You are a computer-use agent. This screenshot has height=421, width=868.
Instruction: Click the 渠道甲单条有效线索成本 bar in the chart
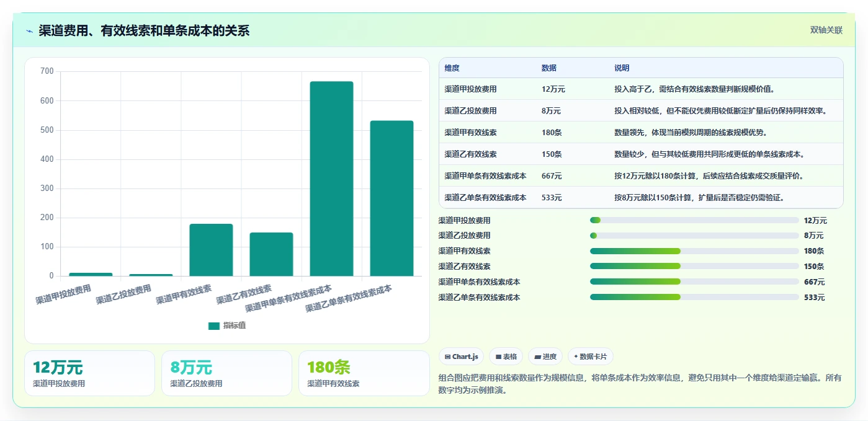(x=331, y=179)
